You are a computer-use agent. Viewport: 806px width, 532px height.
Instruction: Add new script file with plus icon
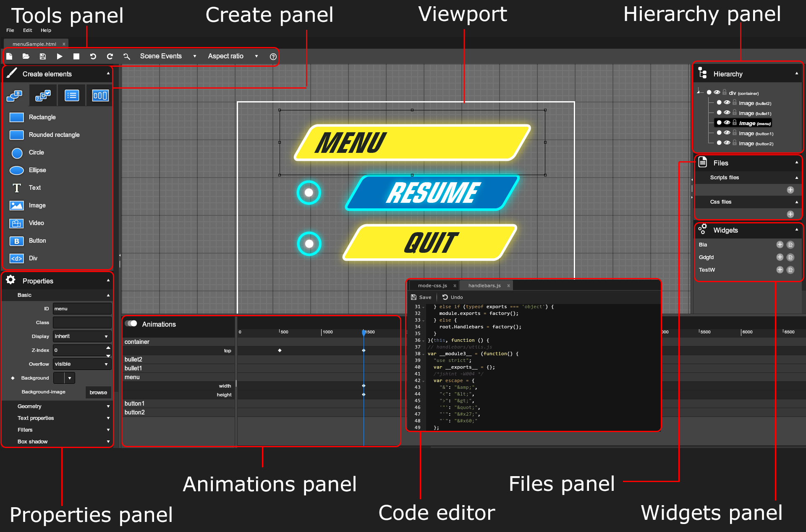coord(790,190)
